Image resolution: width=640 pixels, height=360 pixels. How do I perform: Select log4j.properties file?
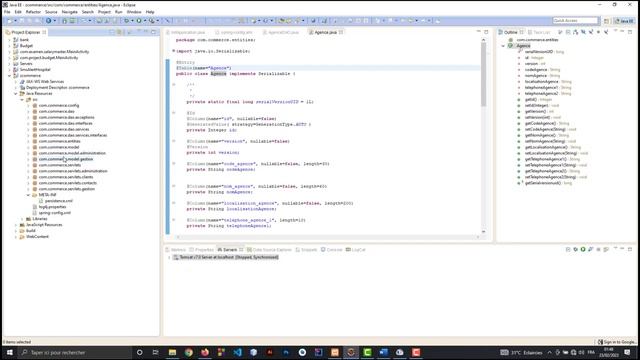coord(49,207)
